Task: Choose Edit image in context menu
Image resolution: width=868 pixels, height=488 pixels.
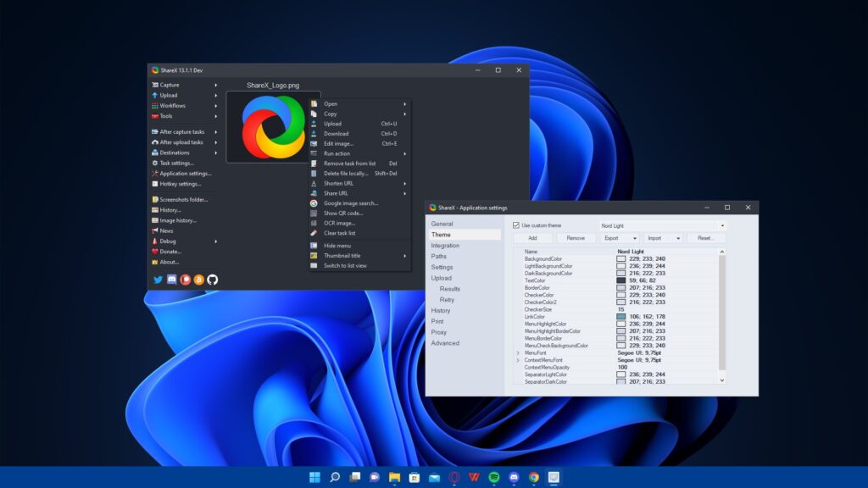Action: (x=359, y=144)
